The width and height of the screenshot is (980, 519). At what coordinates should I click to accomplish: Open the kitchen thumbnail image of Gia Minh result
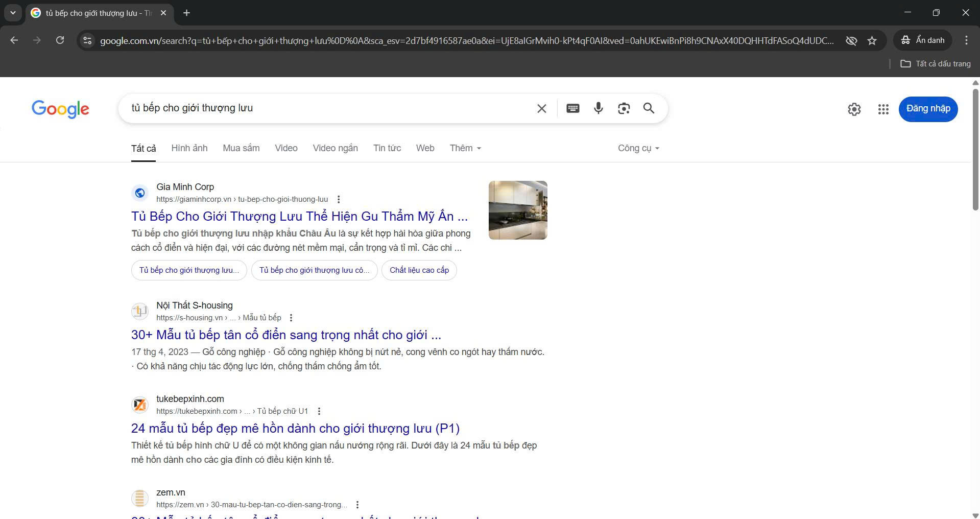pyautogui.click(x=518, y=210)
